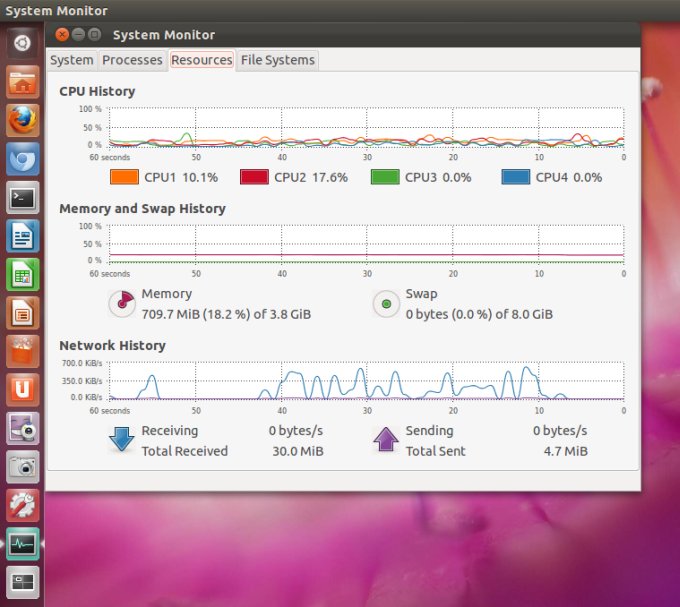Screen dimensions: 680x607
Task: Switch to the System tab
Action: click(72, 60)
